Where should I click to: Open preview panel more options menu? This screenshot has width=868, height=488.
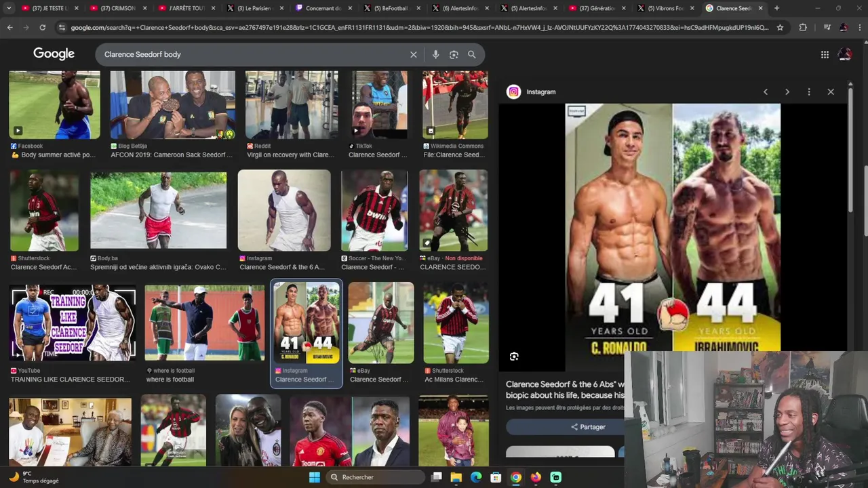[x=809, y=91]
